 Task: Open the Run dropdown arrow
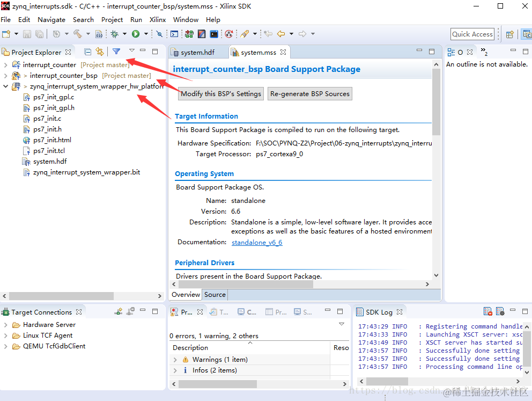click(146, 34)
